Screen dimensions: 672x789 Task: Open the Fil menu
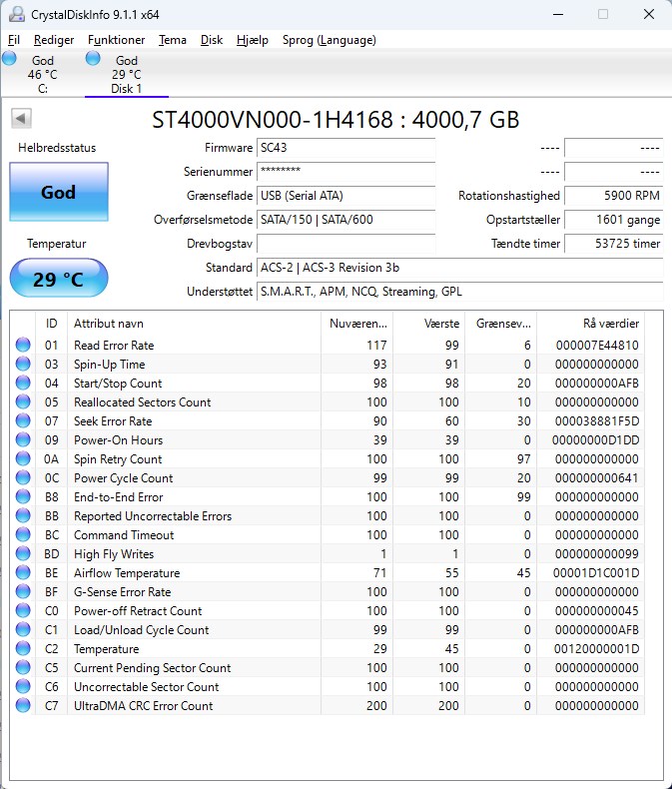[x=14, y=40]
